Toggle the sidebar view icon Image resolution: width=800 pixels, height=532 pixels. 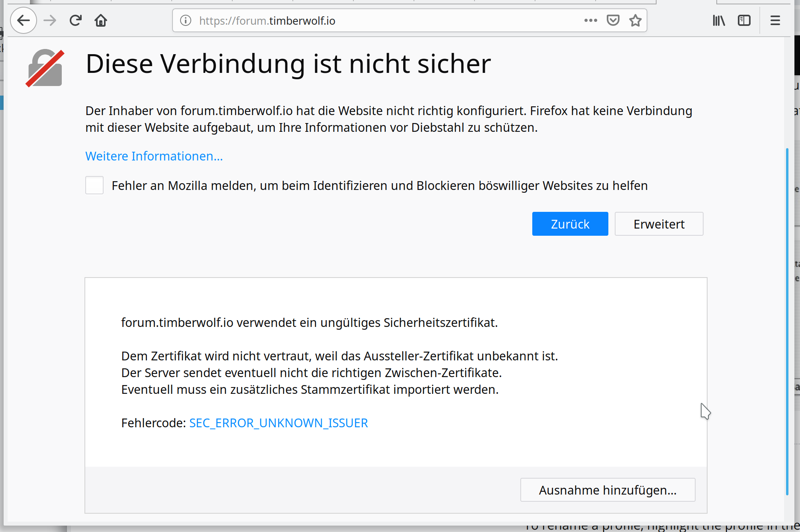[x=744, y=20]
